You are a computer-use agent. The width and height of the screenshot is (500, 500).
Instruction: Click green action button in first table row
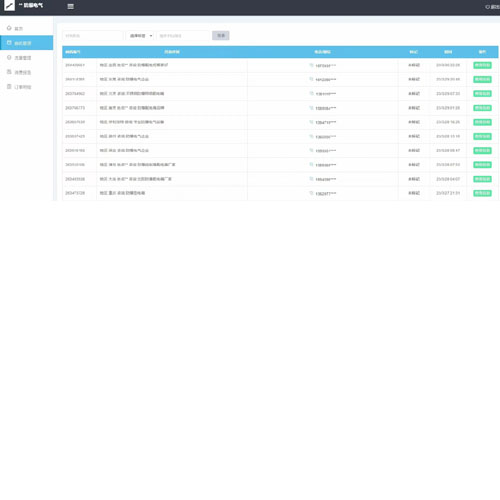pos(482,65)
